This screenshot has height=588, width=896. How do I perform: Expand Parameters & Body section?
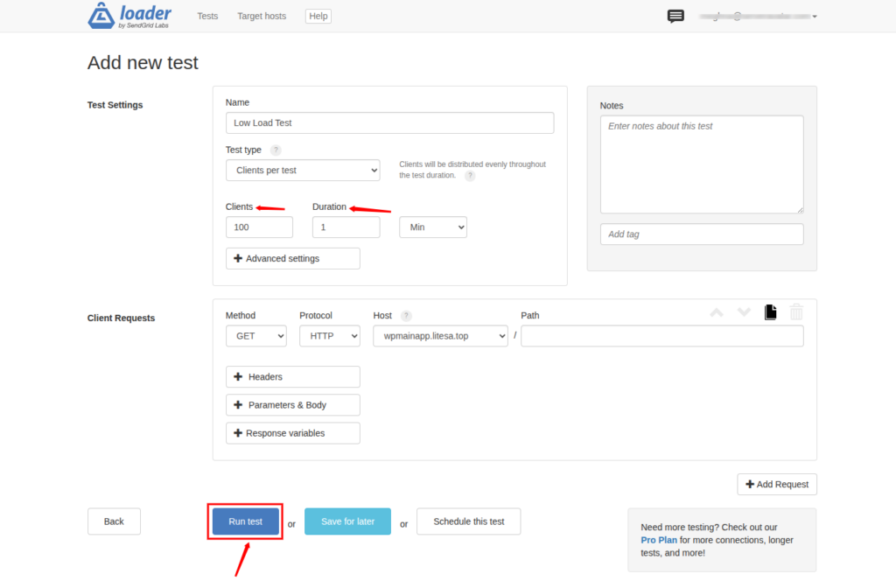pos(292,405)
